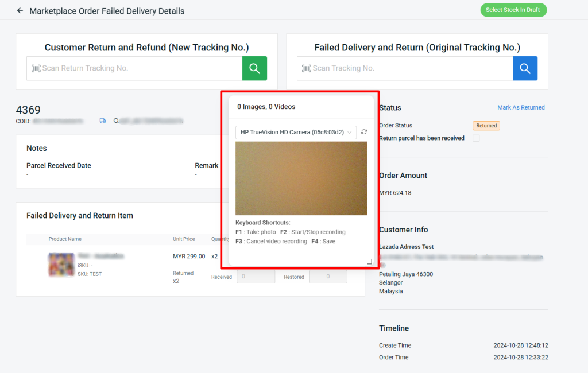Viewport: 588px width, 373px height.
Task: Click the orange Returned status badge
Action: pos(486,125)
